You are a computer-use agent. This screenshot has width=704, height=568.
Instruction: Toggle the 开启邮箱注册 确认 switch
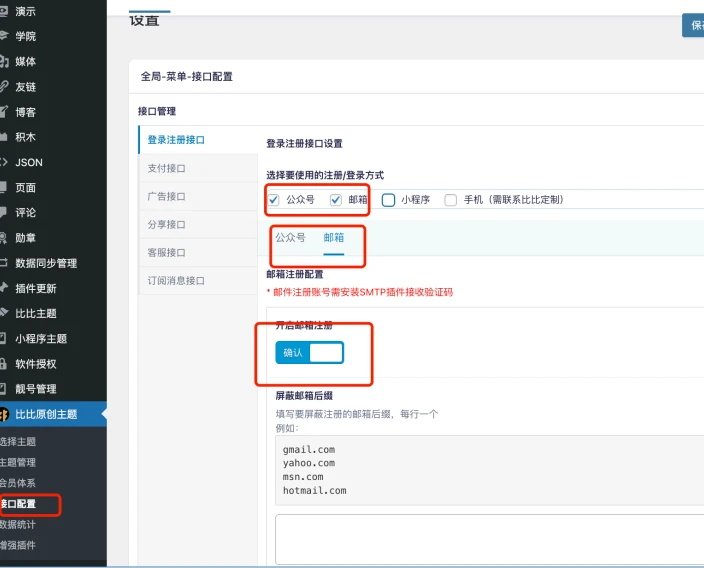coord(309,352)
